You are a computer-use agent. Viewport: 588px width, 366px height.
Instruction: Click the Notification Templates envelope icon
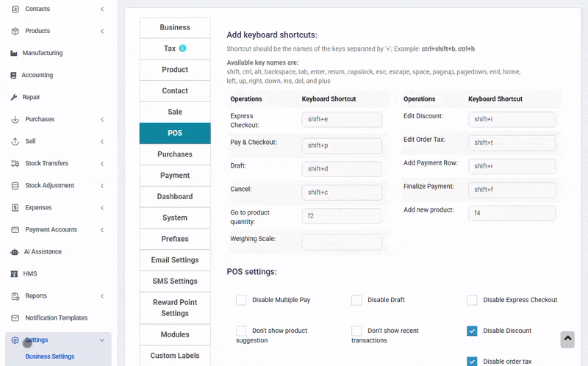pyautogui.click(x=15, y=318)
